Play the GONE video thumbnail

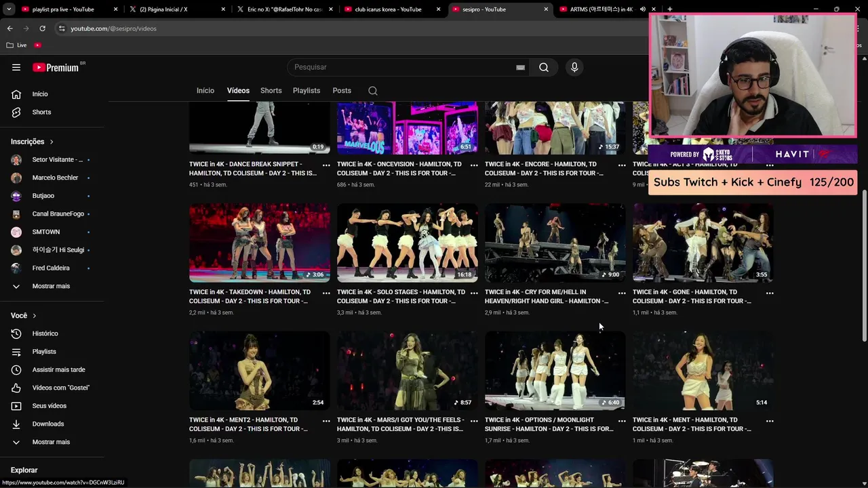[703, 243]
